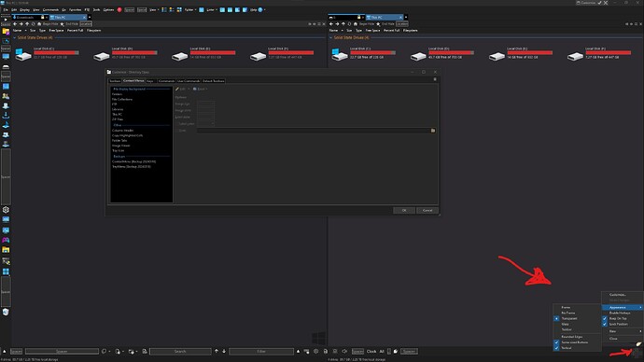Select the Downloads folder tab in left pane
The height and width of the screenshot is (362, 644).
click(x=29, y=17)
